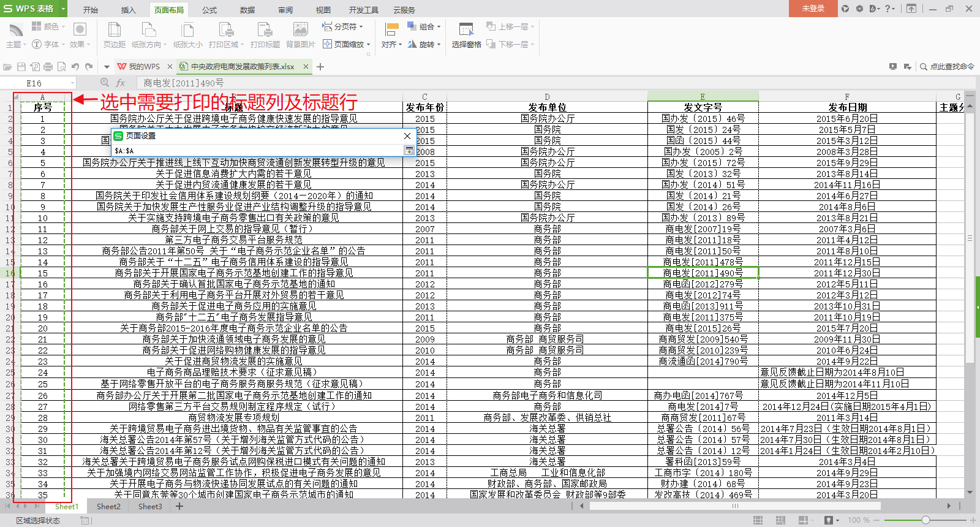Click the 未登录 login button
Image resolution: width=980 pixels, height=527 pixels.
(813, 9)
